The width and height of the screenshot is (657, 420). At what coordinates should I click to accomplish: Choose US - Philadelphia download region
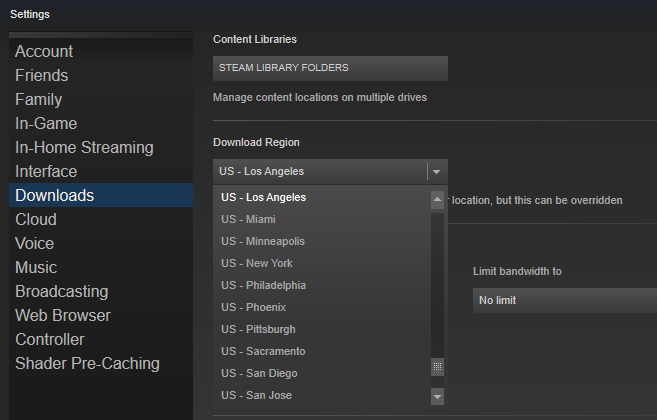pos(322,285)
